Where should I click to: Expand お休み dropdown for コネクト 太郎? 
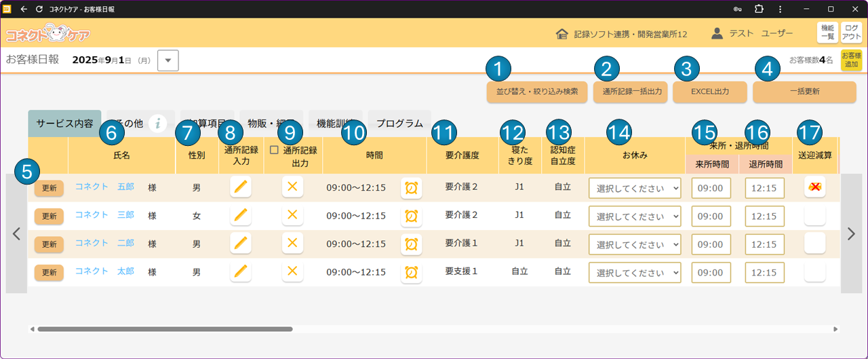(635, 273)
